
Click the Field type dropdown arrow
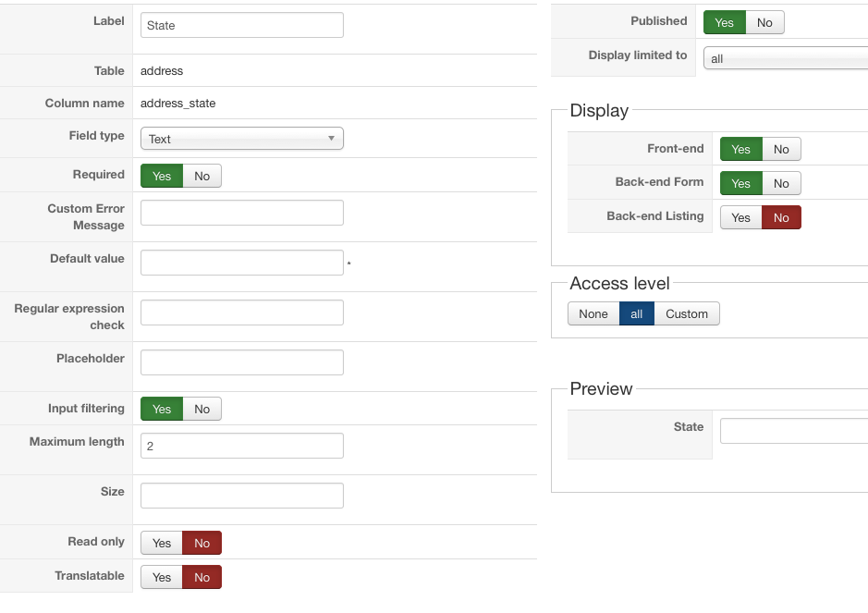(x=331, y=140)
